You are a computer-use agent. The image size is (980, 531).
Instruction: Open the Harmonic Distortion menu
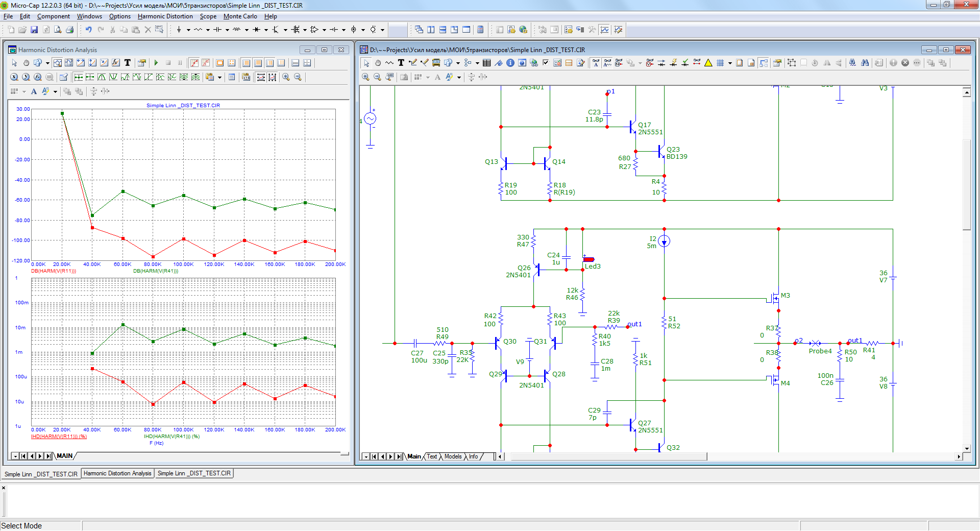165,16
